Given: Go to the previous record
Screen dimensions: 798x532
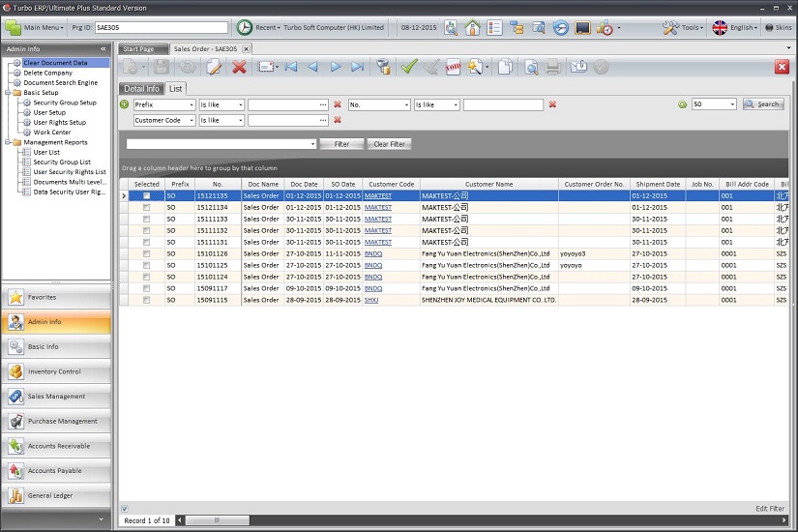Looking at the screenshot, I should click(313, 67).
